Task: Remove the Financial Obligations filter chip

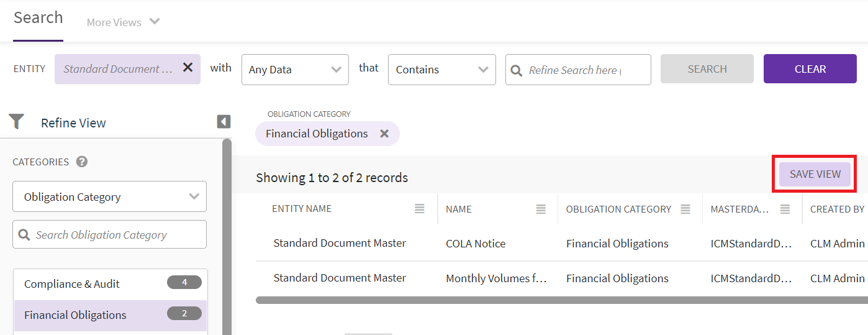Action: [x=384, y=134]
